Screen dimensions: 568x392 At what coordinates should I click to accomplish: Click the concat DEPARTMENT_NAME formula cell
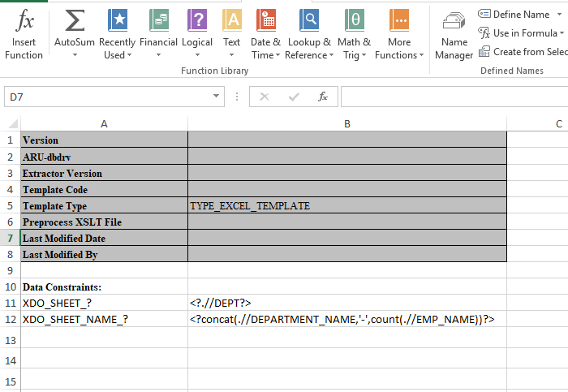347,319
